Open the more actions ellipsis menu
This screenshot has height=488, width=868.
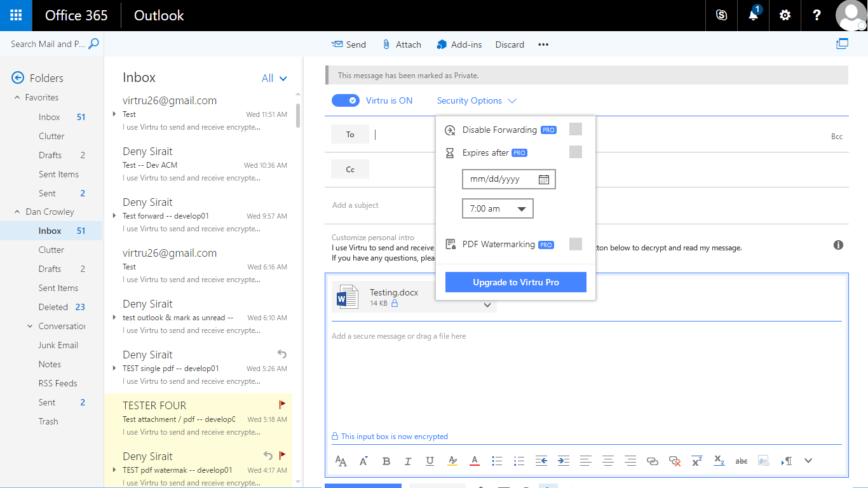pyautogui.click(x=543, y=44)
